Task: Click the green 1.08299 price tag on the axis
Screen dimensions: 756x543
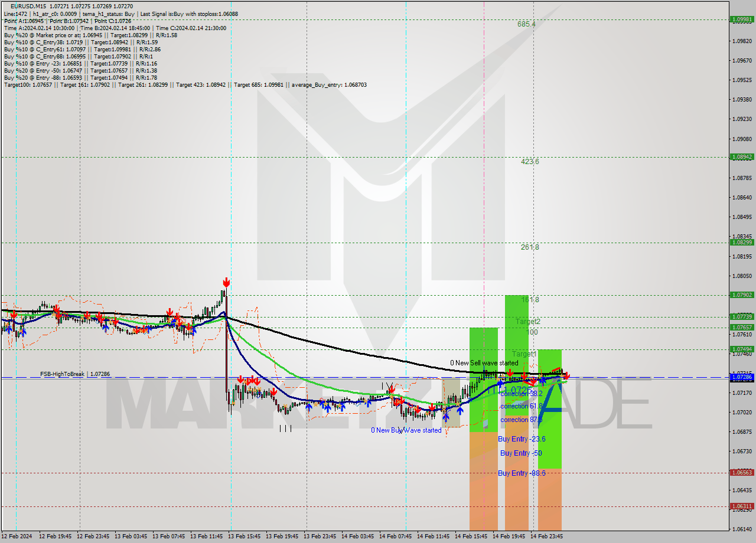Action: pos(742,242)
